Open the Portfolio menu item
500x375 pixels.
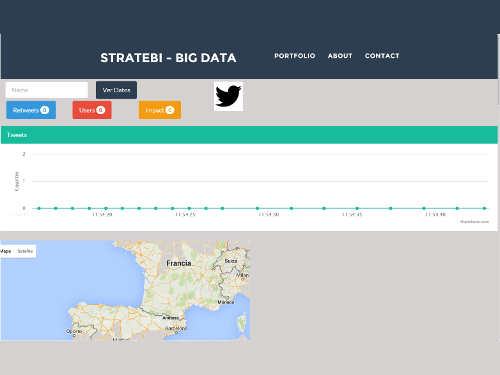tap(295, 56)
